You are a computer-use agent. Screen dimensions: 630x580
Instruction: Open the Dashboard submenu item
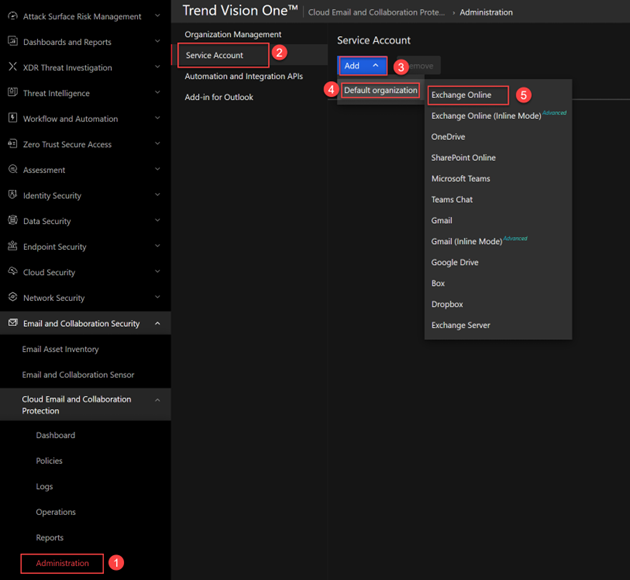pos(55,435)
